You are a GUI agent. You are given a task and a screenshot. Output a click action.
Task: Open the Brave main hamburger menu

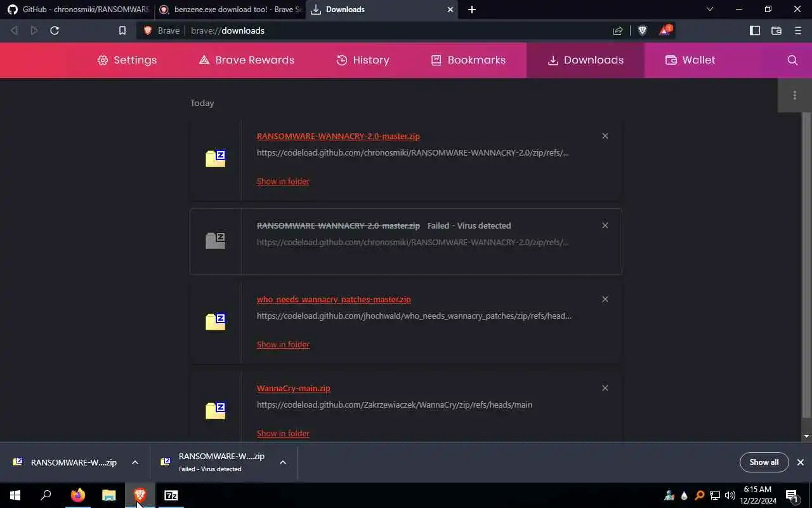point(798,30)
